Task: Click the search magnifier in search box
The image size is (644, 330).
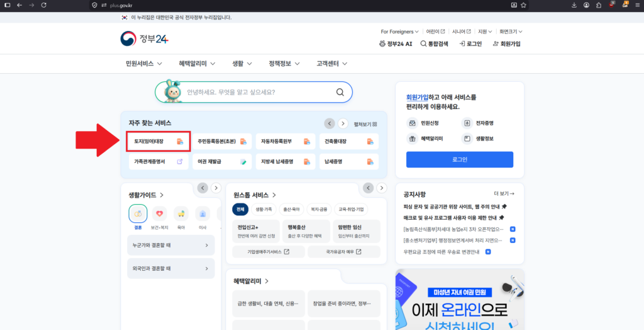Action: point(340,92)
